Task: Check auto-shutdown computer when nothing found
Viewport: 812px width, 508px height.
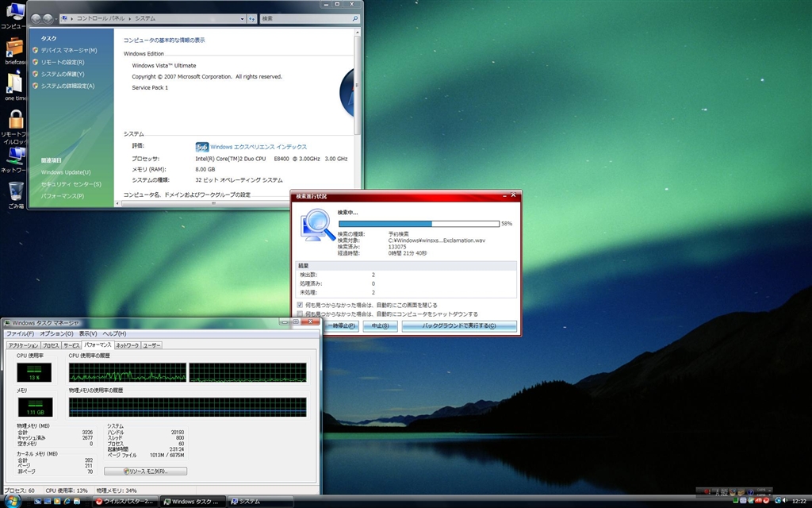Action: [300, 314]
